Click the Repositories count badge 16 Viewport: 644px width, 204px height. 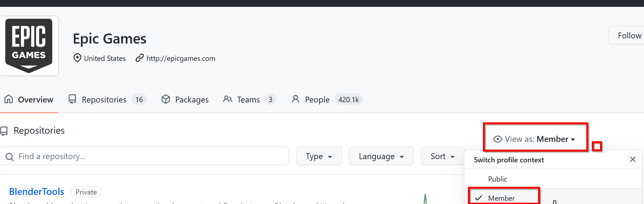[139, 99]
